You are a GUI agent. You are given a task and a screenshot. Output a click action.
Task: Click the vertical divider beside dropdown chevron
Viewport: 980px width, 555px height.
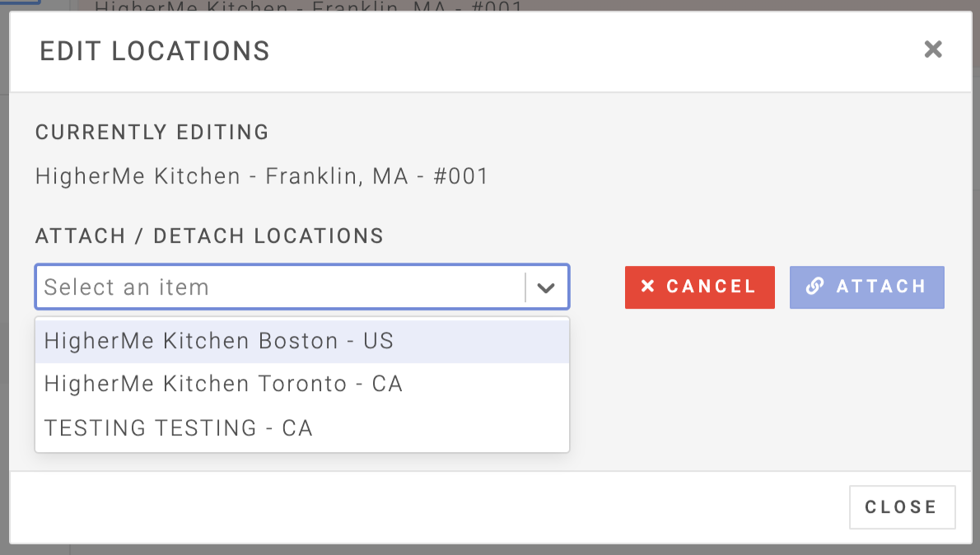tap(525, 287)
